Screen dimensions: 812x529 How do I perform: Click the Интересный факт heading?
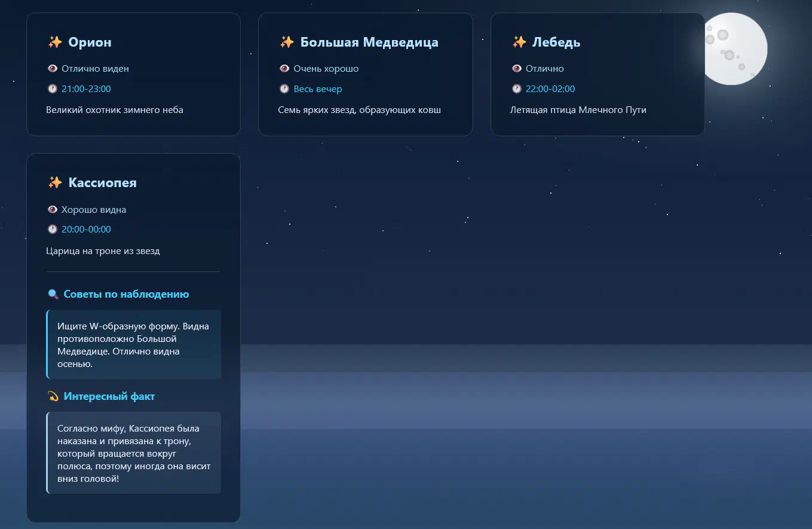(x=109, y=396)
